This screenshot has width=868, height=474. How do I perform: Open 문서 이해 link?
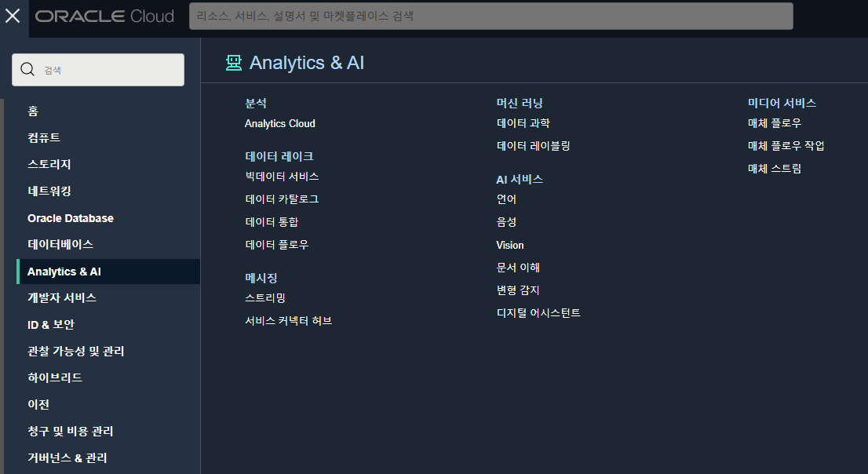518,268
